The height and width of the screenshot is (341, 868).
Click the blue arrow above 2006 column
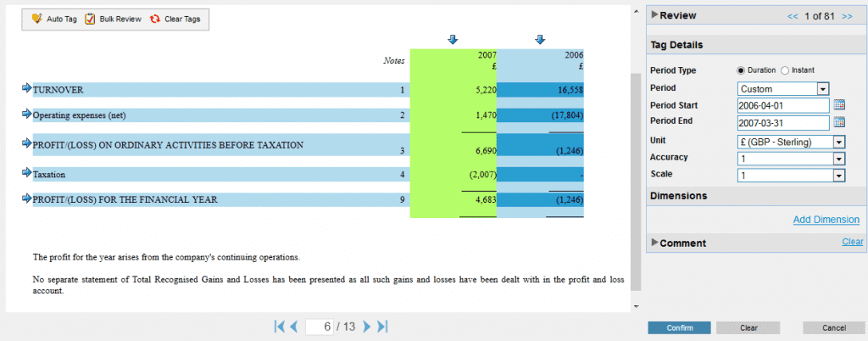[x=540, y=39]
